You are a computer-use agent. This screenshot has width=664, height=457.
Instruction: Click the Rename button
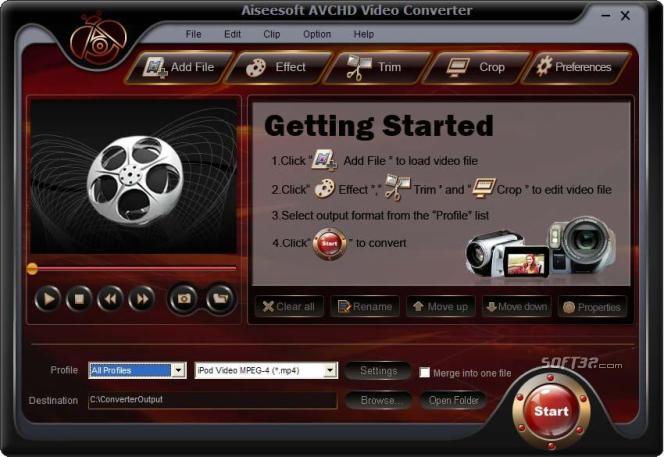365,307
